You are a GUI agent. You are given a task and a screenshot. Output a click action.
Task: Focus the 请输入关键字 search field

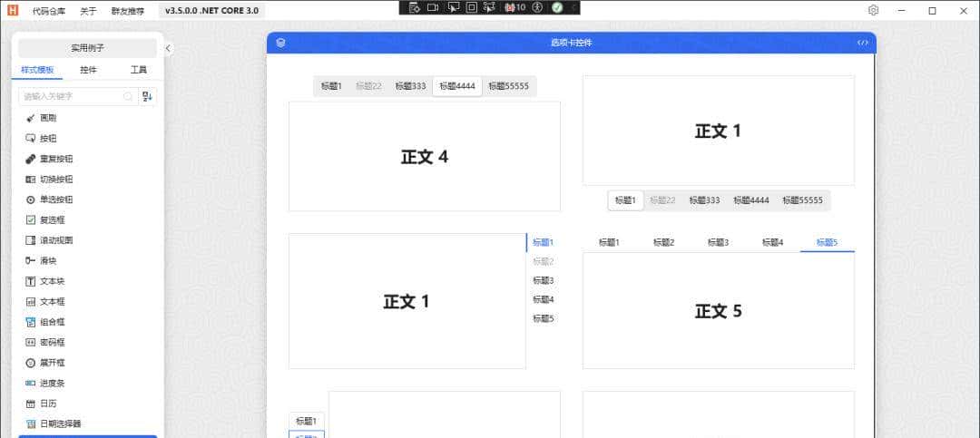78,96
